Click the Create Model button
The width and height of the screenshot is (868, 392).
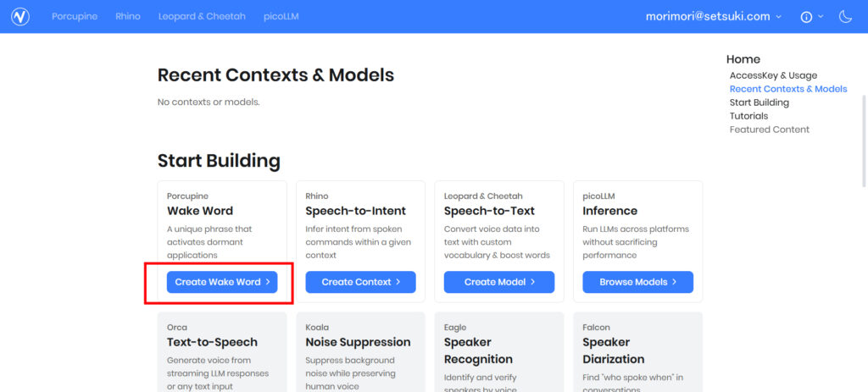pos(498,282)
